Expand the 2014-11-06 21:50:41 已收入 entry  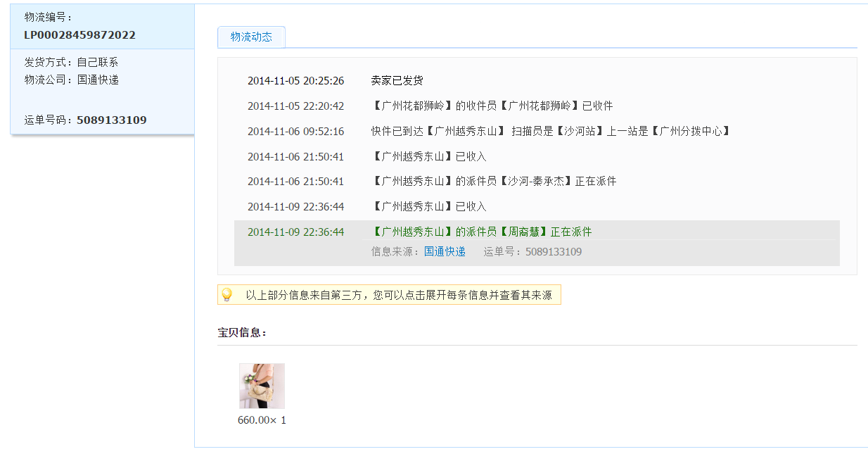click(429, 156)
